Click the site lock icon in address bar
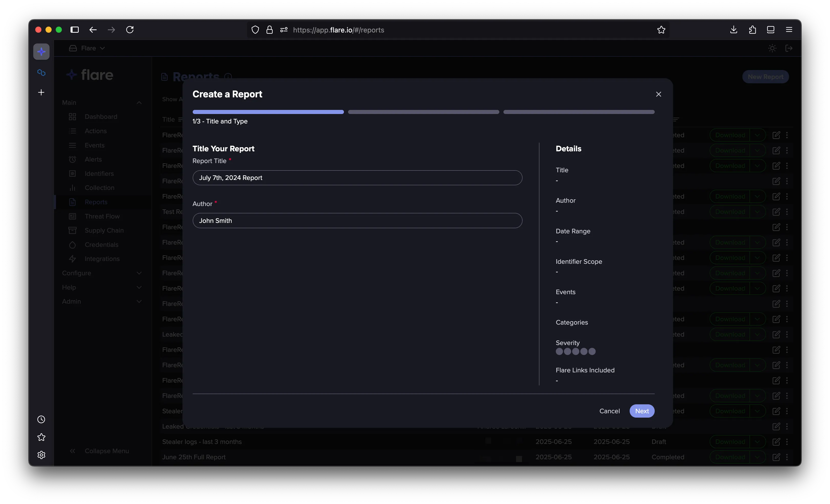Viewport: 830px width, 504px height. pyautogui.click(x=269, y=30)
